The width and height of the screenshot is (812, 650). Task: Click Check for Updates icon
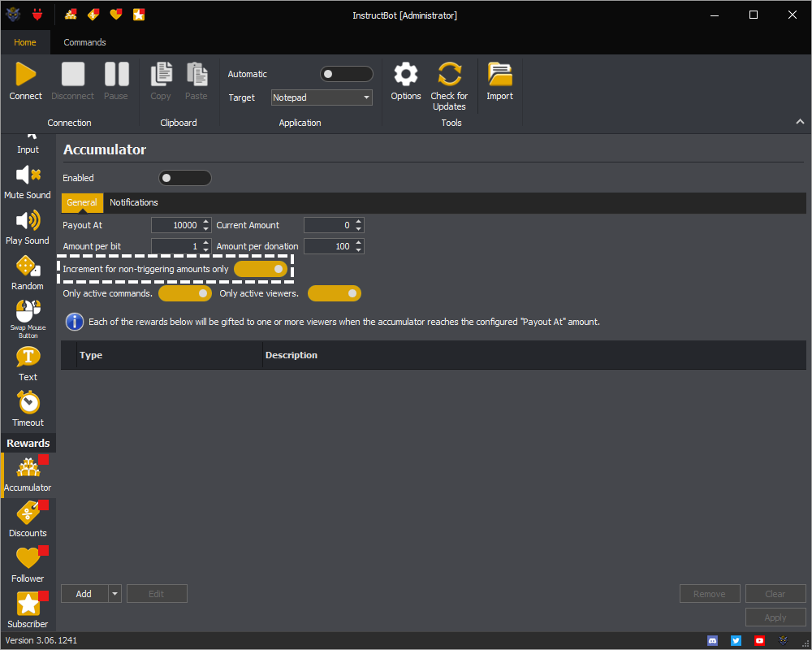point(449,74)
